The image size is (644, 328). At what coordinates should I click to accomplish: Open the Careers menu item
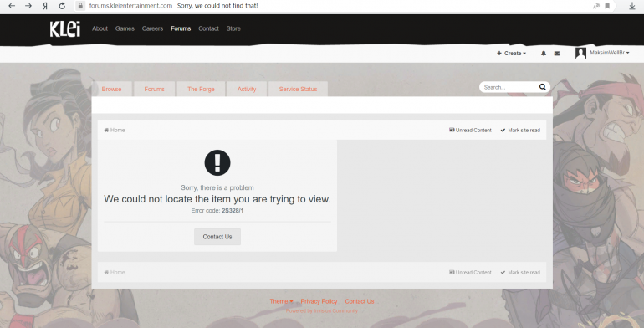152,28
